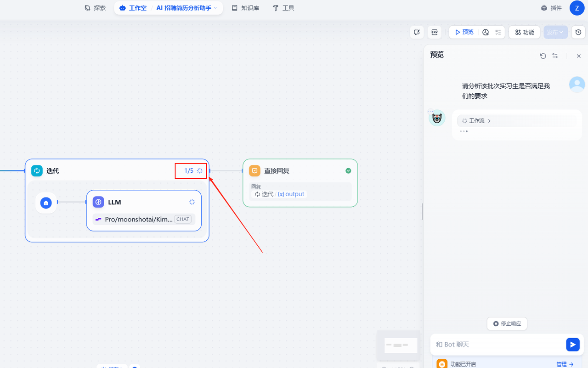The height and width of the screenshot is (368, 588).
Task: Click the chat-clear icon left of ENV
Action: pyautogui.click(x=417, y=32)
